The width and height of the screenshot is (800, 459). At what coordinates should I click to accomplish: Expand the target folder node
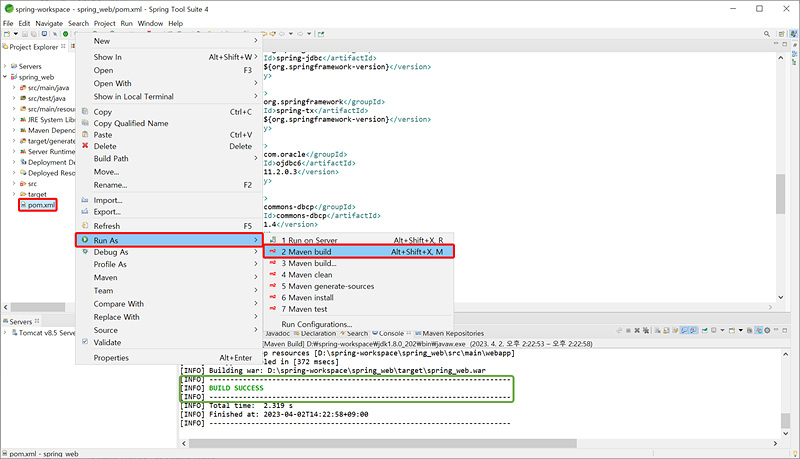coord(14,194)
